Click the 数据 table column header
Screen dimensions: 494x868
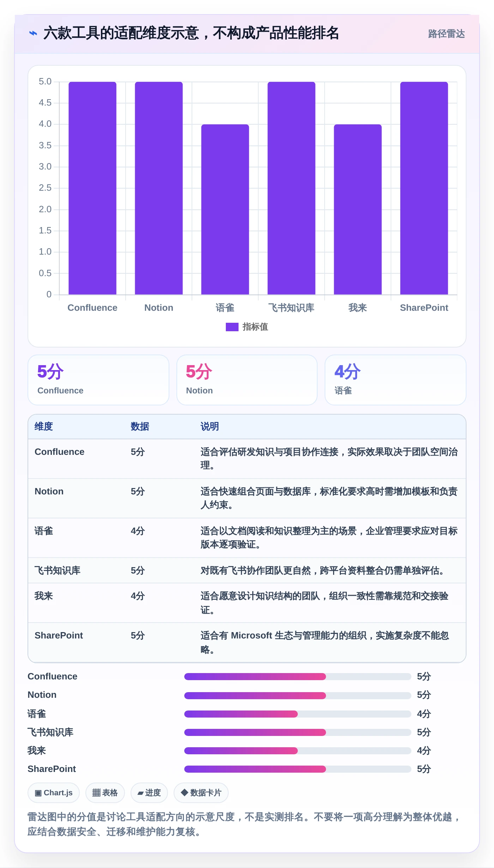pos(140,427)
